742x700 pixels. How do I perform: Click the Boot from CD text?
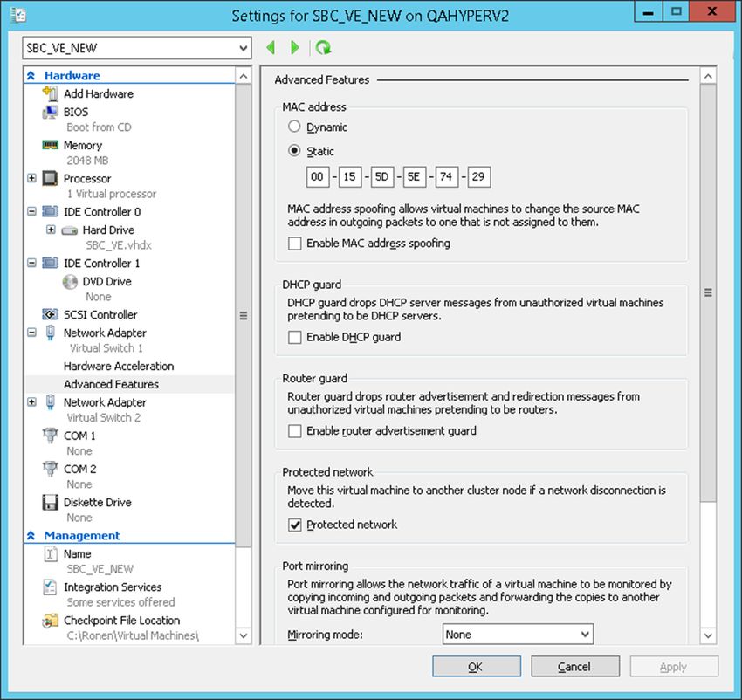point(99,127)
